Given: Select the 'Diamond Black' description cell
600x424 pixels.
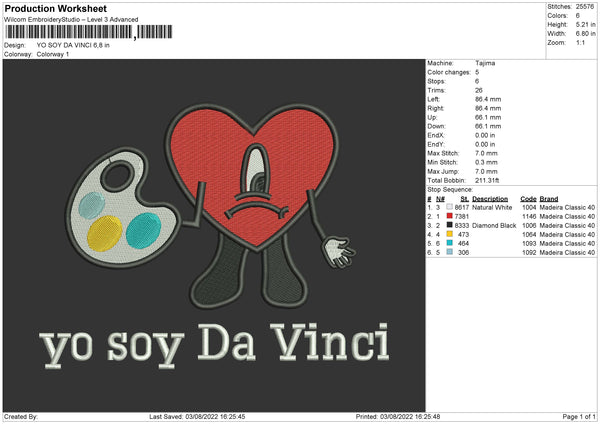Looking at the screenshot, I should [x=494, y=225].
